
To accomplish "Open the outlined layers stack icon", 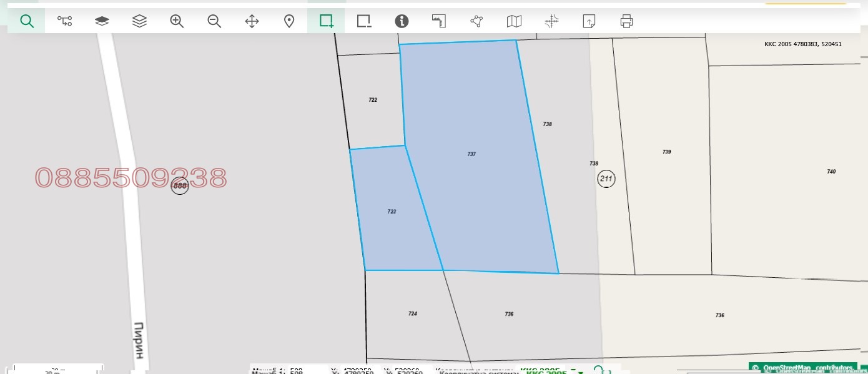I will [x=139, y=21].
